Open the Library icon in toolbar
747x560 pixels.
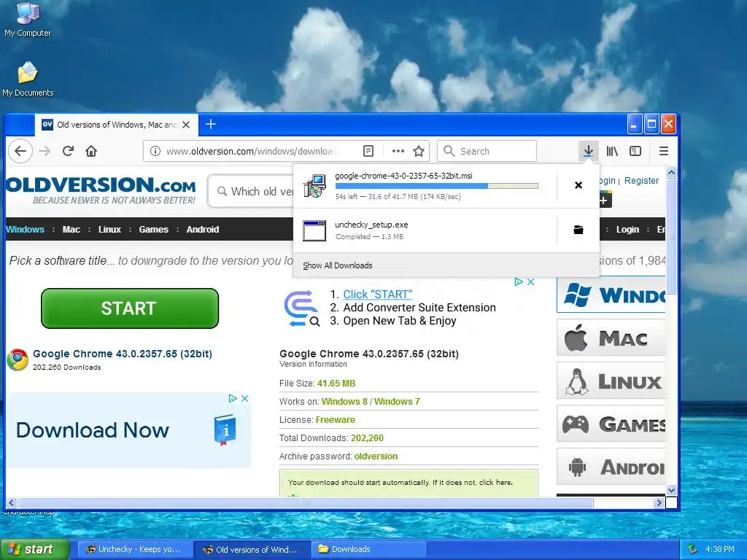click(x=612, y=151)
